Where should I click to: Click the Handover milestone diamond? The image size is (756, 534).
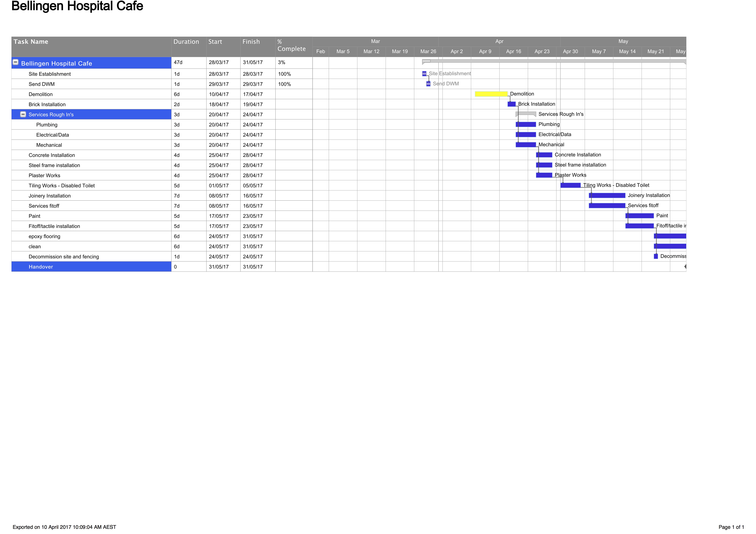click(x=685, y=267)
